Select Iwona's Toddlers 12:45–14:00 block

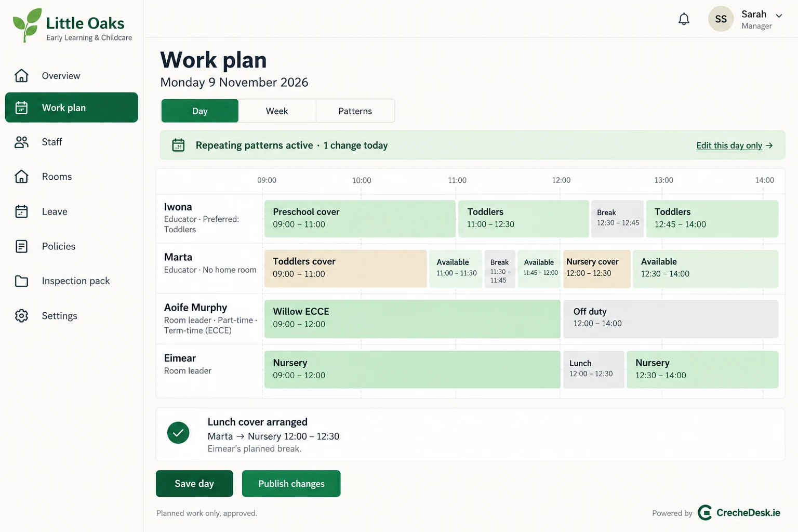(712, 219)
